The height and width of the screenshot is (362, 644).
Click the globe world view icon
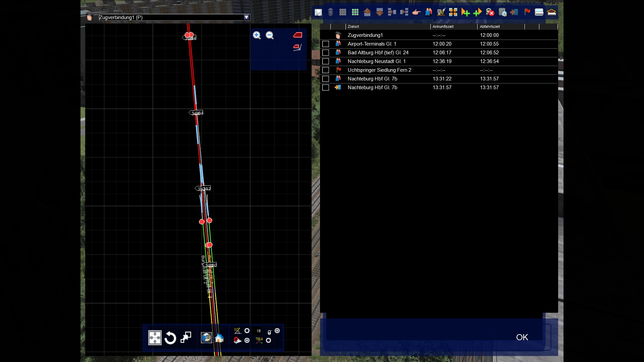click(206, 338)
